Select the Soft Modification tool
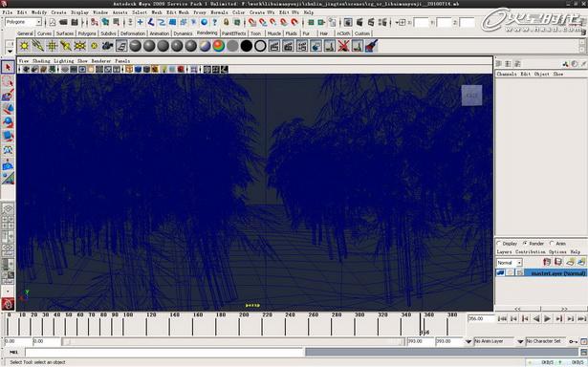The height and width of the screenshot is (367, 588). (x=8, y=164)
